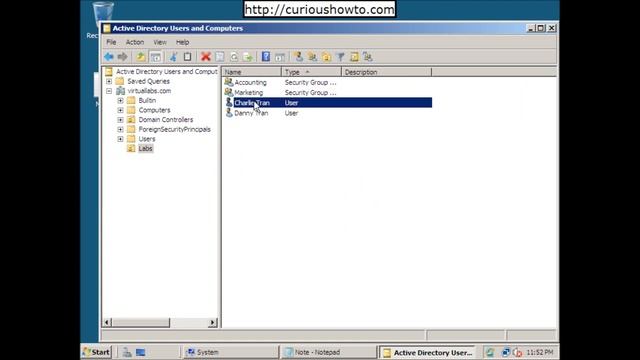Expand the Users container
The width and height of the screenshot is (640, 360).
pos(120,139)
